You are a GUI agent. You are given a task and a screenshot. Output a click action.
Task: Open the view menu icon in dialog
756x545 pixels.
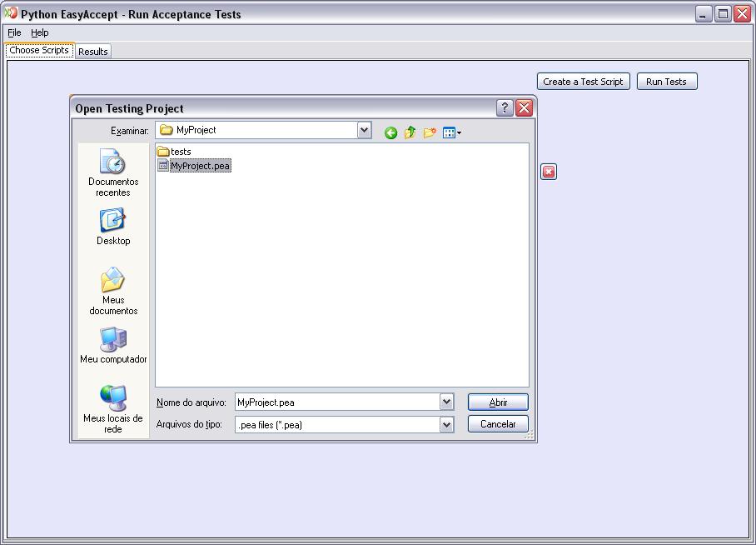tap(451, 132)
